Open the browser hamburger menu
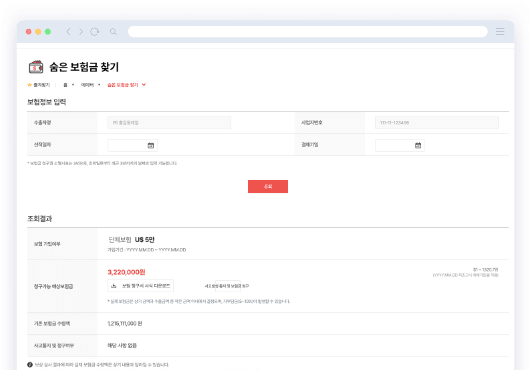 (500, 31)
